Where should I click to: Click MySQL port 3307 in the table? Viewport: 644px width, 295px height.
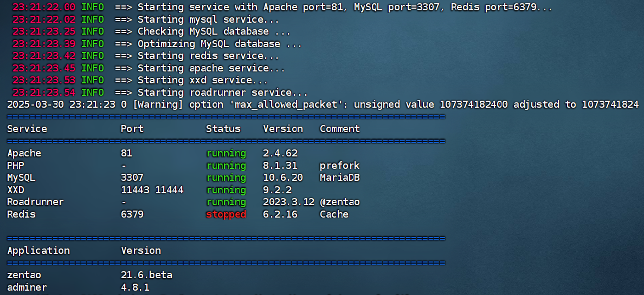pyautogui.click(x=132, y=178)
